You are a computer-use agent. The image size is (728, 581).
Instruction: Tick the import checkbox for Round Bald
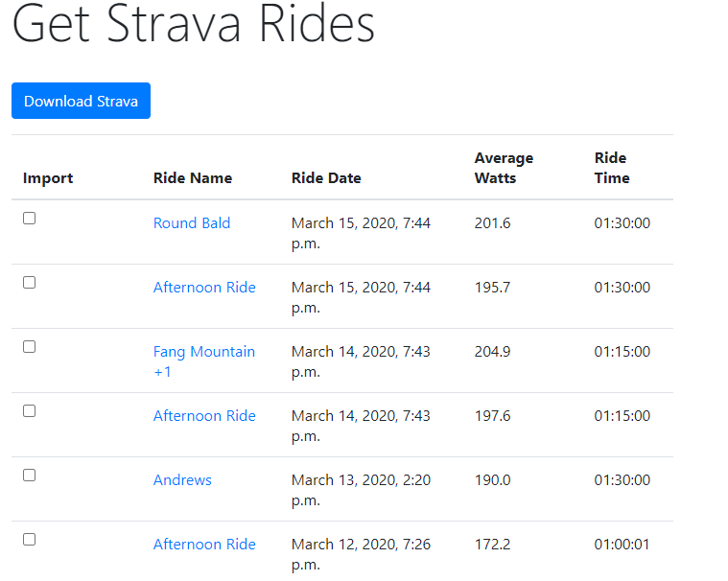tap(30, 219)
